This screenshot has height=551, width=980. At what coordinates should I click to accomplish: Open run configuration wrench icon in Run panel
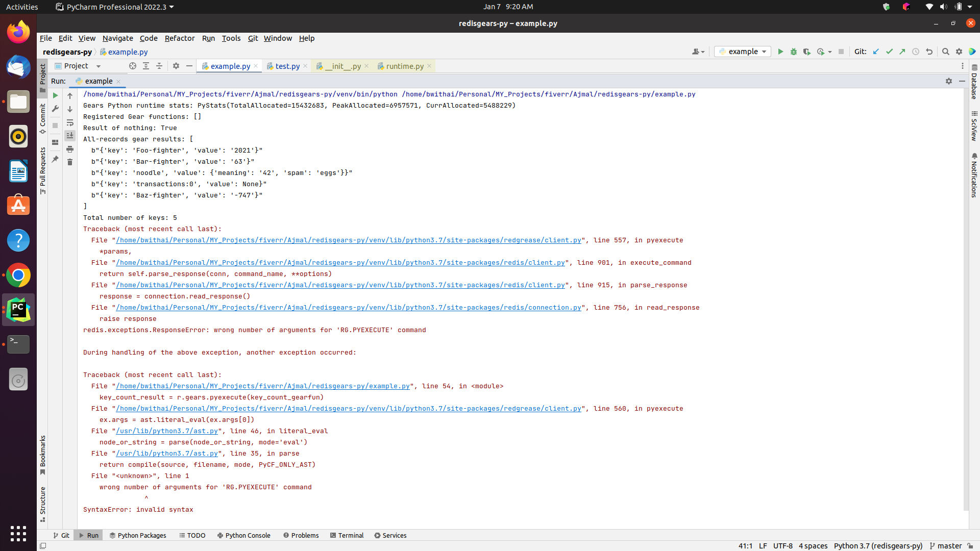point(55,109)
